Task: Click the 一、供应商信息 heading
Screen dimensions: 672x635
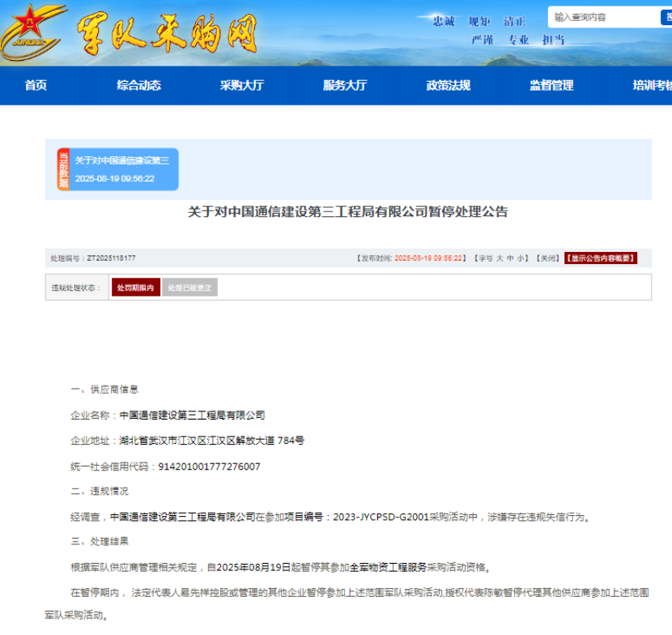Action: click(x=104, y=390)
